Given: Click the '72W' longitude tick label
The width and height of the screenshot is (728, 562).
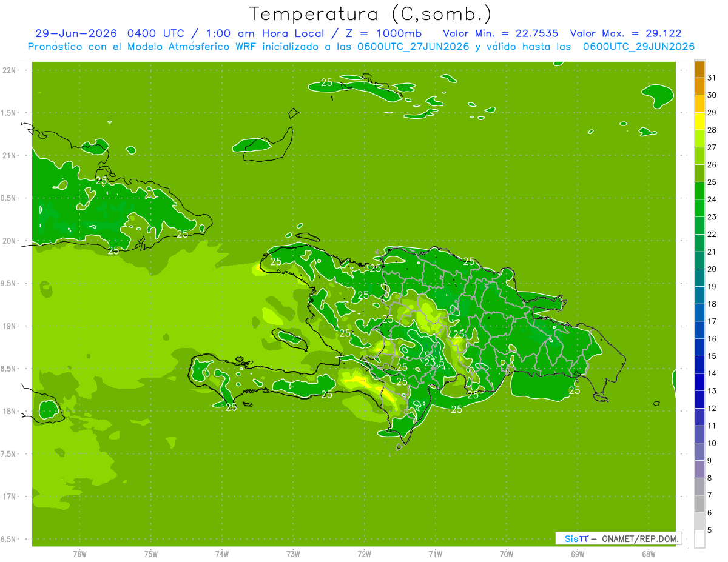Looking at the screenshot, I should [x=364, y=554].
